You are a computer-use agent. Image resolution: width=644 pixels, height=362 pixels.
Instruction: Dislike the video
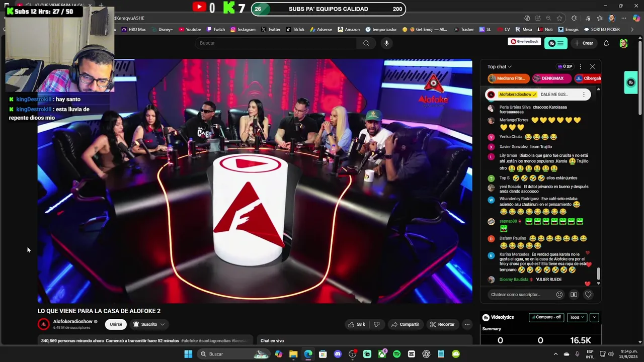click(x=376, y=324)
